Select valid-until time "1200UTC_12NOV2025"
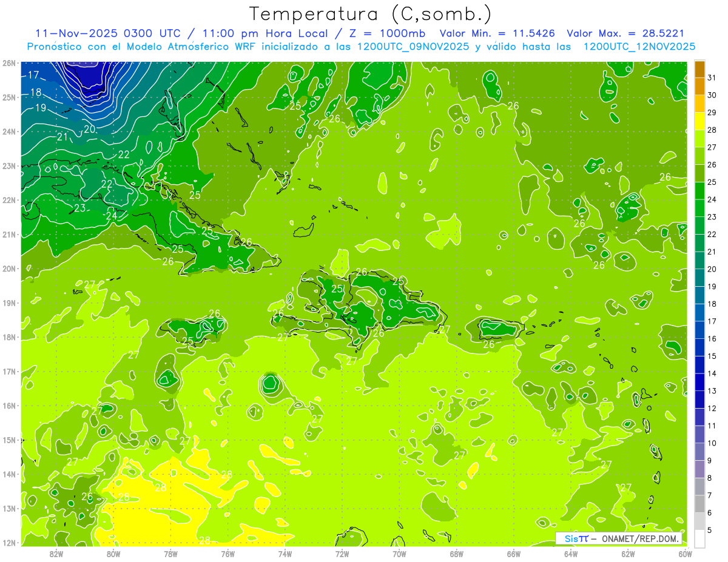This screenshot has height=562, width=728. tap(639, 47)
